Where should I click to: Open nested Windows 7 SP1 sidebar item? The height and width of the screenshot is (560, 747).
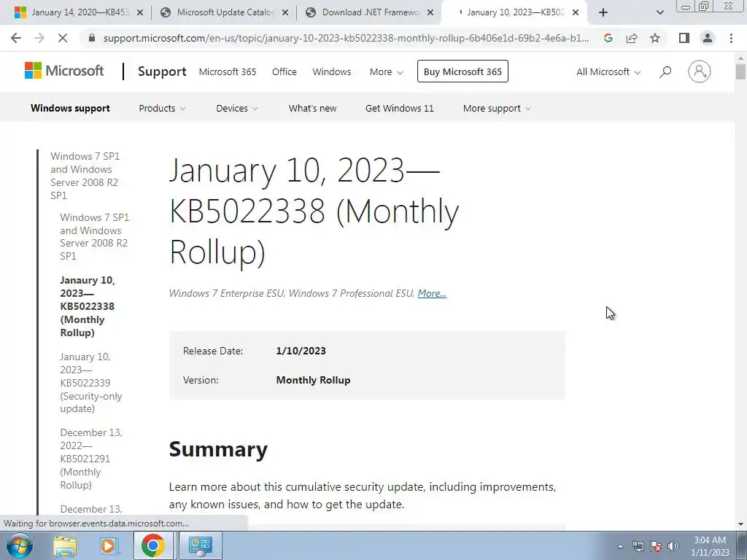(x=94, y=237)
